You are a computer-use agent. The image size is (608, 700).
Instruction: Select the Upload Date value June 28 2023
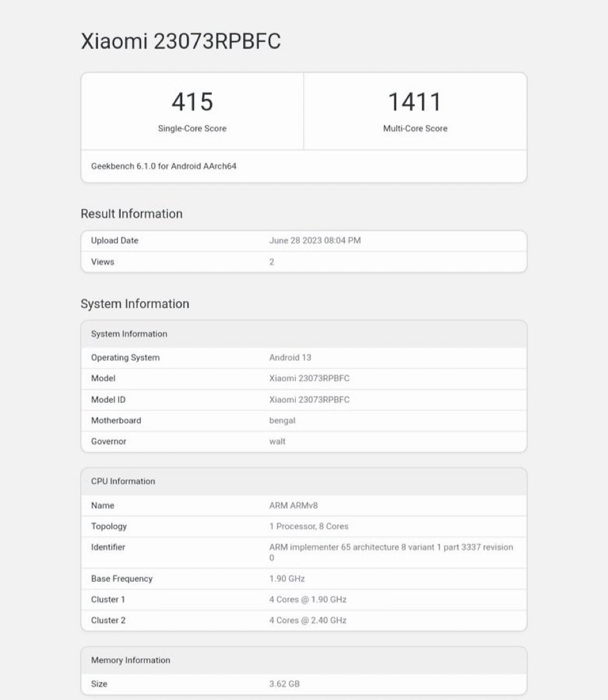(x=315, y=241)
